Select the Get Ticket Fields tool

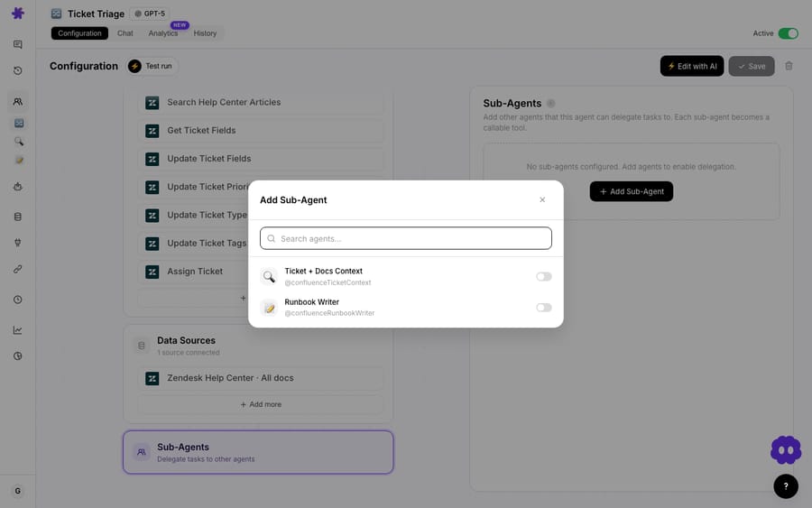(261, 131)
